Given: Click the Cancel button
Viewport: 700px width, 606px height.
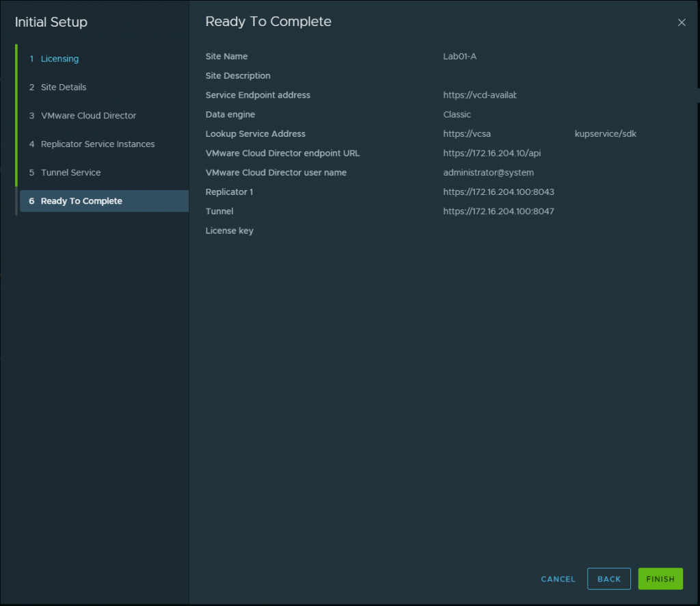Looking at the screenshot, I should pos(558,579).
